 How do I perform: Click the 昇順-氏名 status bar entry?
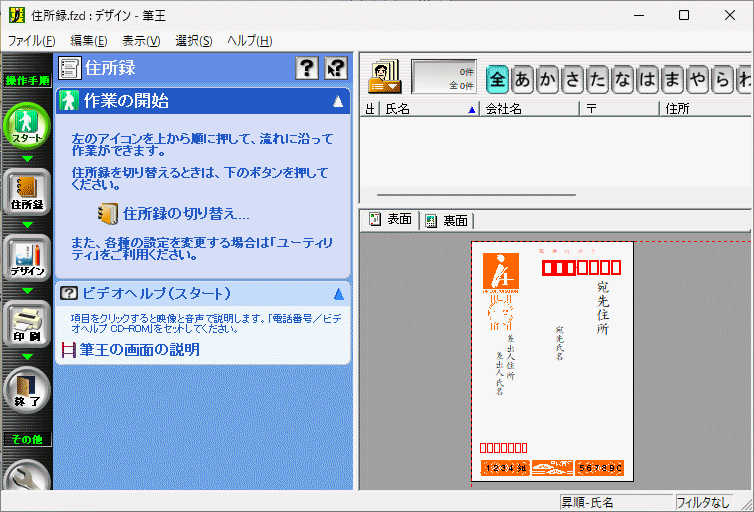point(616,503)
